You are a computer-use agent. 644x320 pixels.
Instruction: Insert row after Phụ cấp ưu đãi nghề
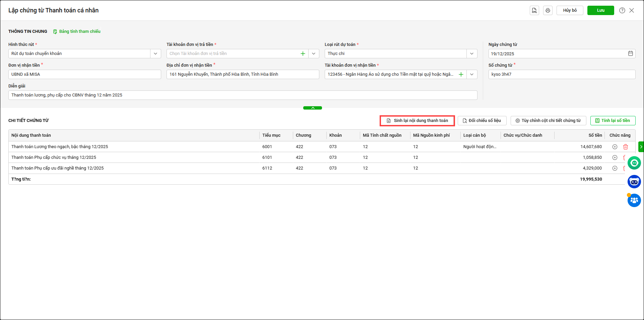click(615, 168)
